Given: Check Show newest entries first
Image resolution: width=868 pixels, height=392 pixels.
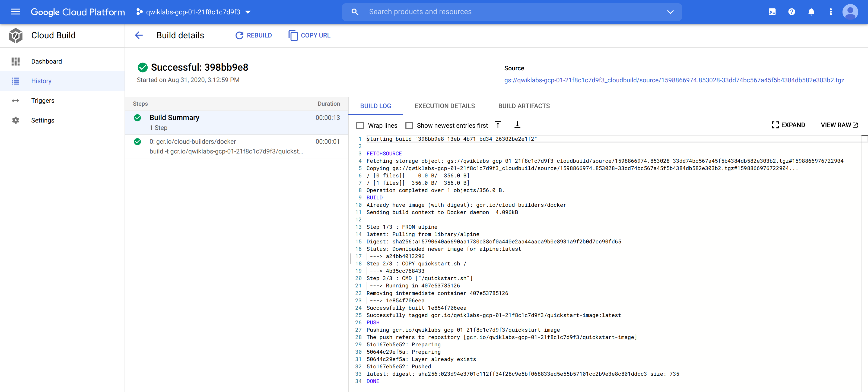Looking at the screenshot, I should 409,126.
